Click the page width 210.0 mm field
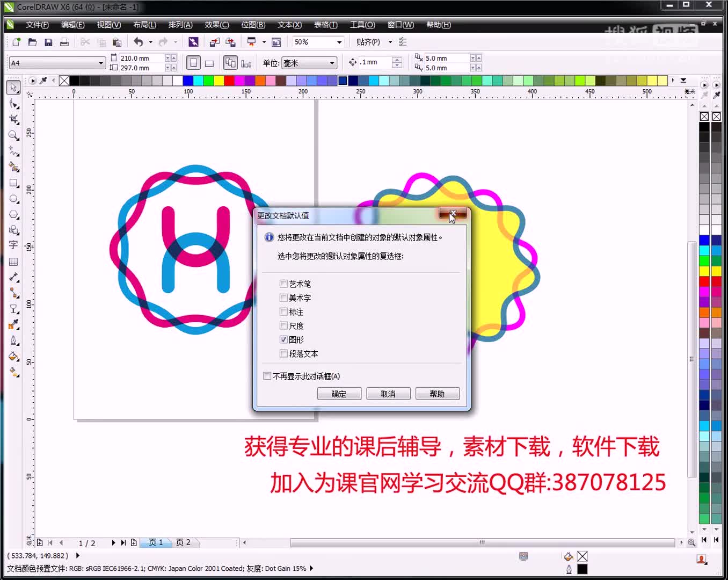 141,58
